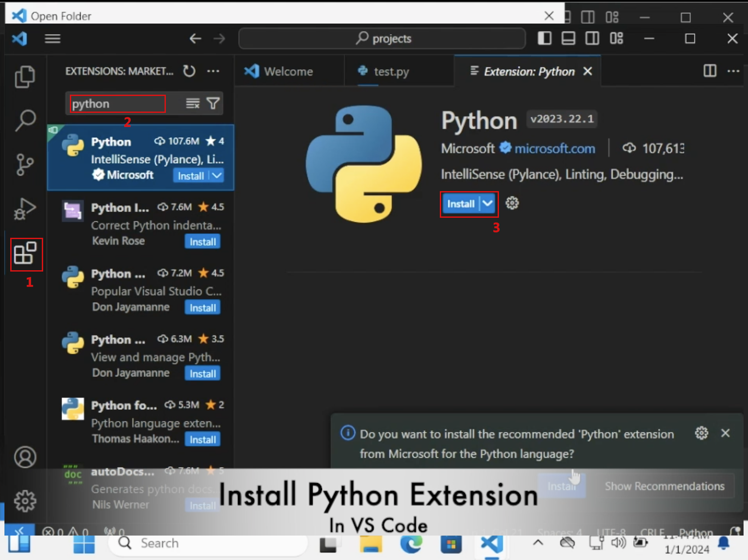Open the Source Control view
This screenshot has height=560, width=748.
(25, 164)
